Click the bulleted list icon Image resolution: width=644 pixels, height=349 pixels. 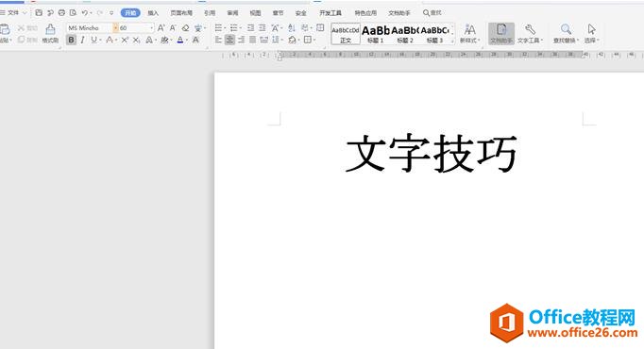click(x=218, y=27)
